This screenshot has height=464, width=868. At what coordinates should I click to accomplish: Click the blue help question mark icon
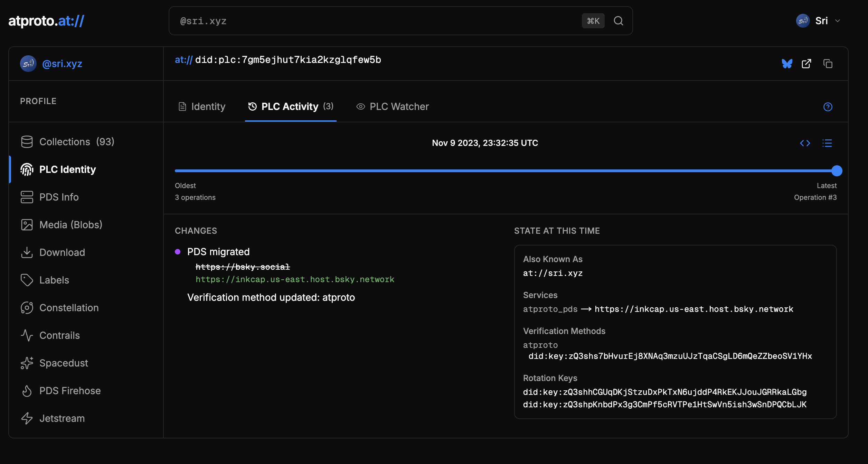click(828, 107)
